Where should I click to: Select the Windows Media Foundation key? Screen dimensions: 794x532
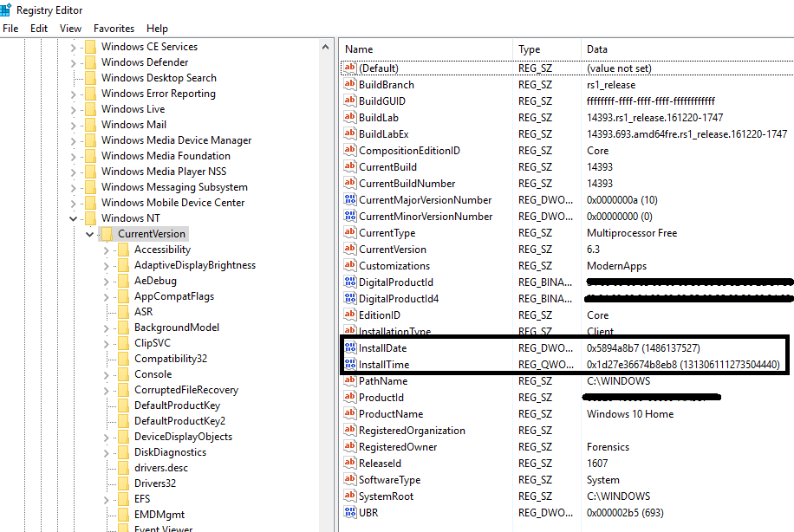[166, 156]
